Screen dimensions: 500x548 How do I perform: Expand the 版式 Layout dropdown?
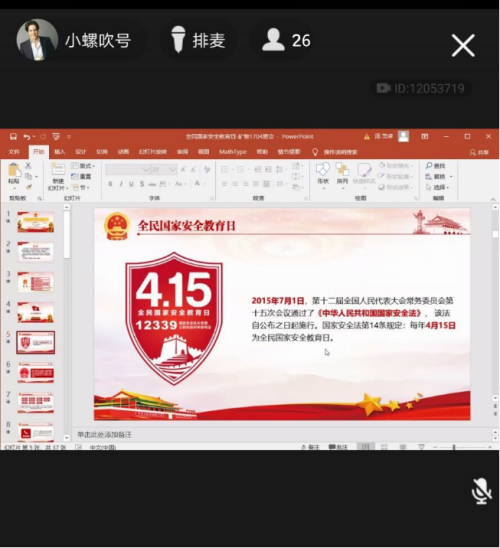coord(83,166)
